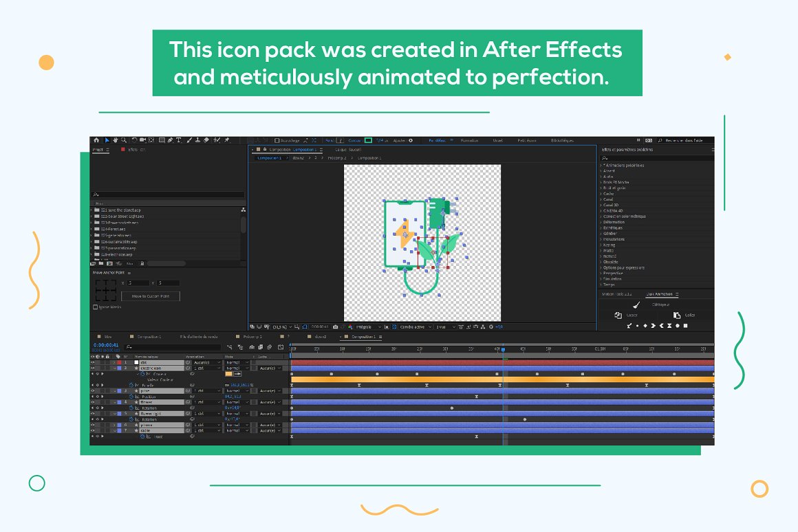Expand the Audio effects category

(601, 177)
